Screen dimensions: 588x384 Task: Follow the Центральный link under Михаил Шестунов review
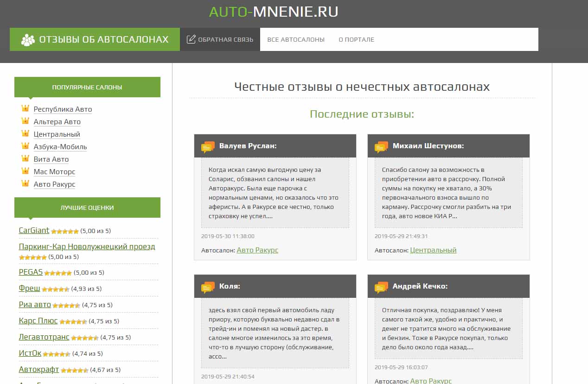pyautogui.click(x=433, y=250)
